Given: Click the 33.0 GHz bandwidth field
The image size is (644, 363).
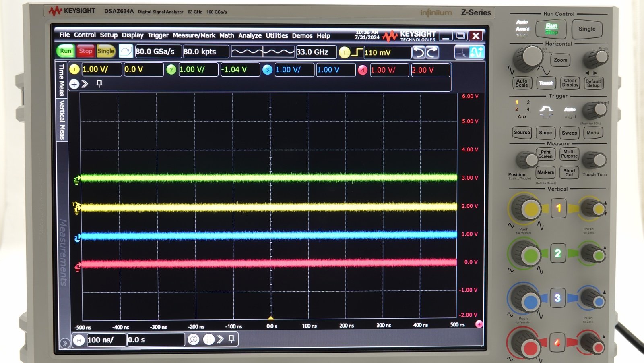Looking at the screenshot, I should point(316,52).
